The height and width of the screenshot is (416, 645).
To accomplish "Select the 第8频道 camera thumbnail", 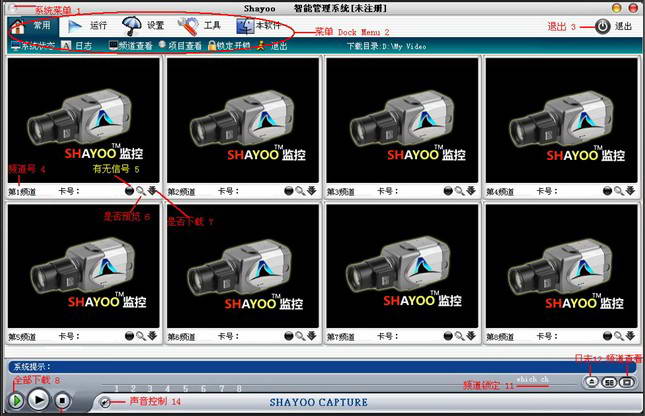I will coord(561,266).
